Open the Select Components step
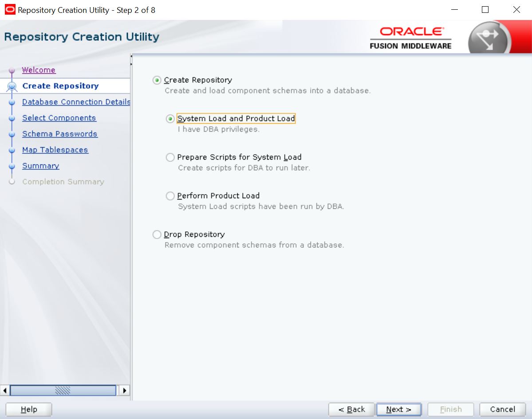The height and width of the screenshot is (419, 532). click(59, 117)
